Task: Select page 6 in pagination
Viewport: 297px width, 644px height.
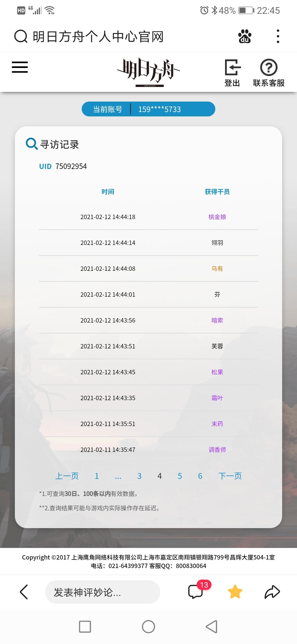Action: tap(200, 476)
